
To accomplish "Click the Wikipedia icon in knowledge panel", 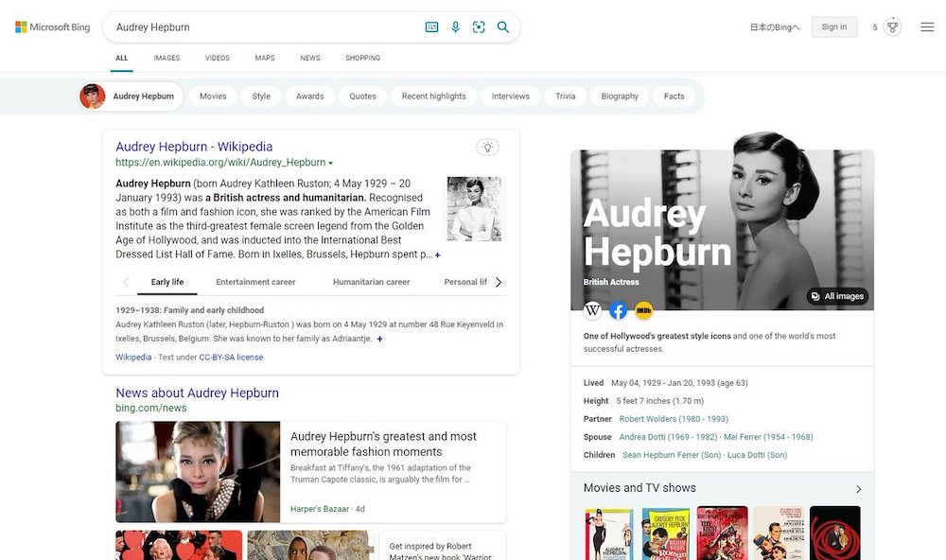I will [593, 310].
